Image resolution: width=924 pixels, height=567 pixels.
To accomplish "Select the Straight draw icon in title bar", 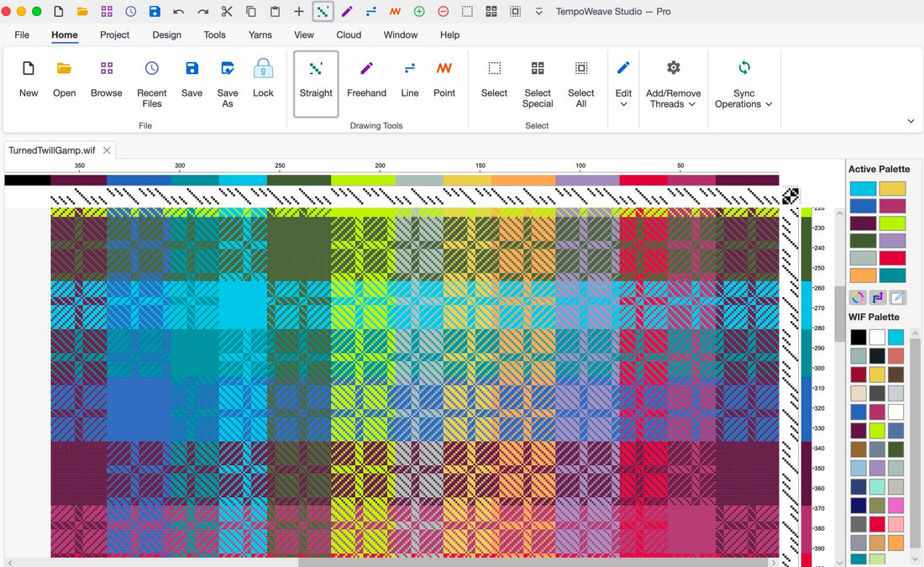I will 323,11.
